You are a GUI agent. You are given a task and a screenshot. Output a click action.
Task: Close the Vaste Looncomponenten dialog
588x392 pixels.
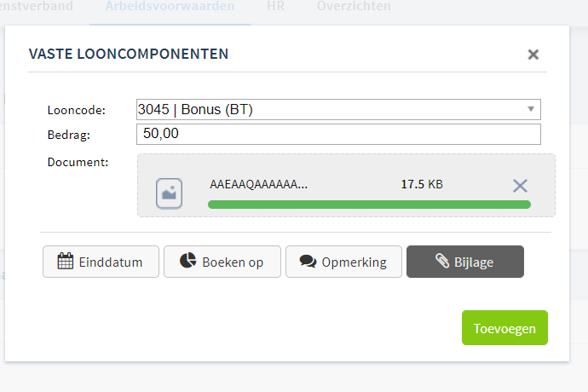533,55
